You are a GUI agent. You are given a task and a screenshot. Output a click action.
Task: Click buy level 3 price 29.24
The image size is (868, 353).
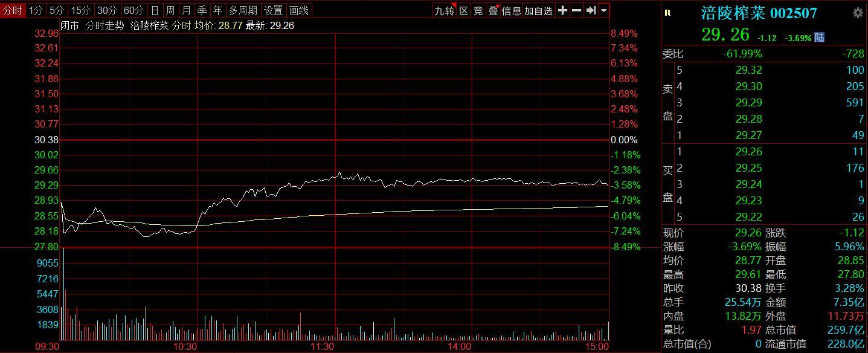point(749,184)
